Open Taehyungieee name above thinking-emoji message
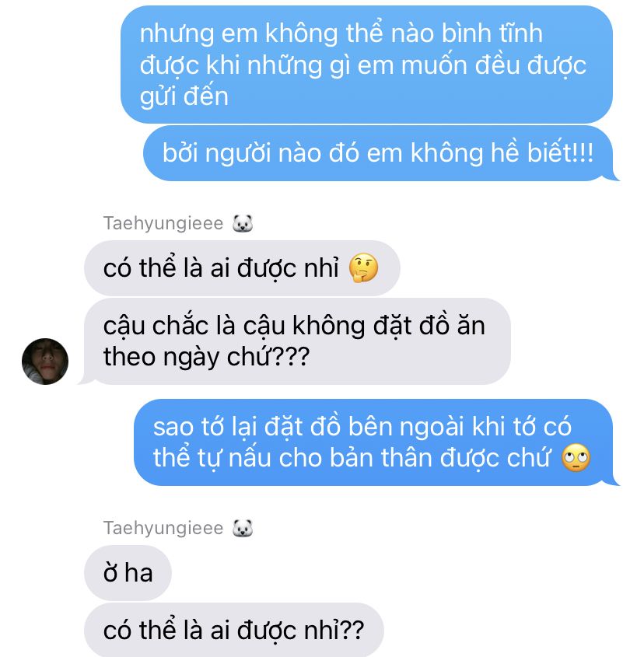The width and height of the screenshot is (644, 657). click(163, 223)
